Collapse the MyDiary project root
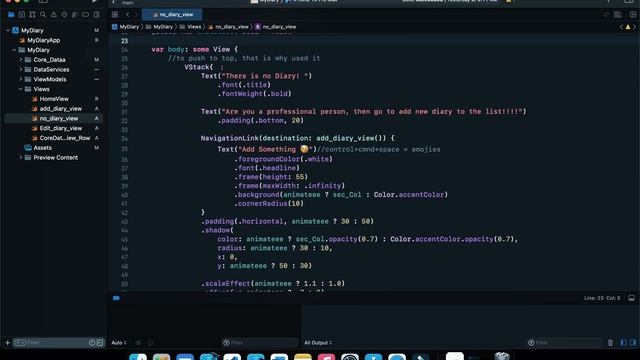This screenshot has height=360, width=640. [x=8, y=31]
